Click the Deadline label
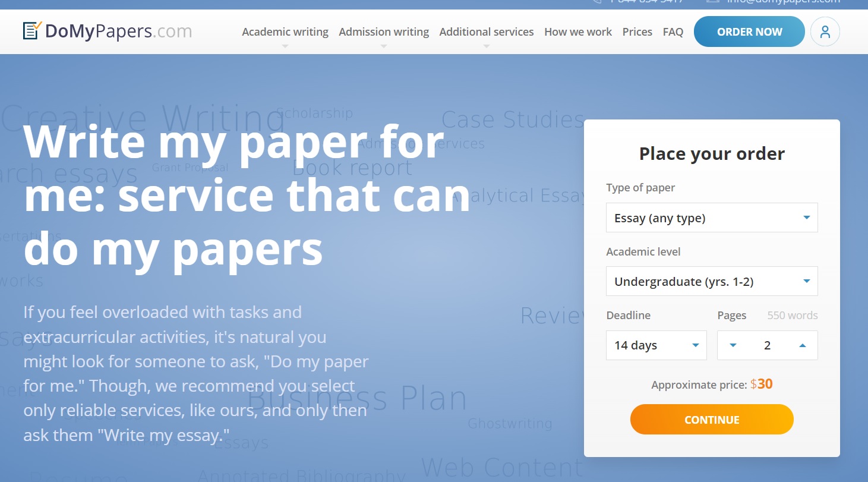 (x=628, y=316)
